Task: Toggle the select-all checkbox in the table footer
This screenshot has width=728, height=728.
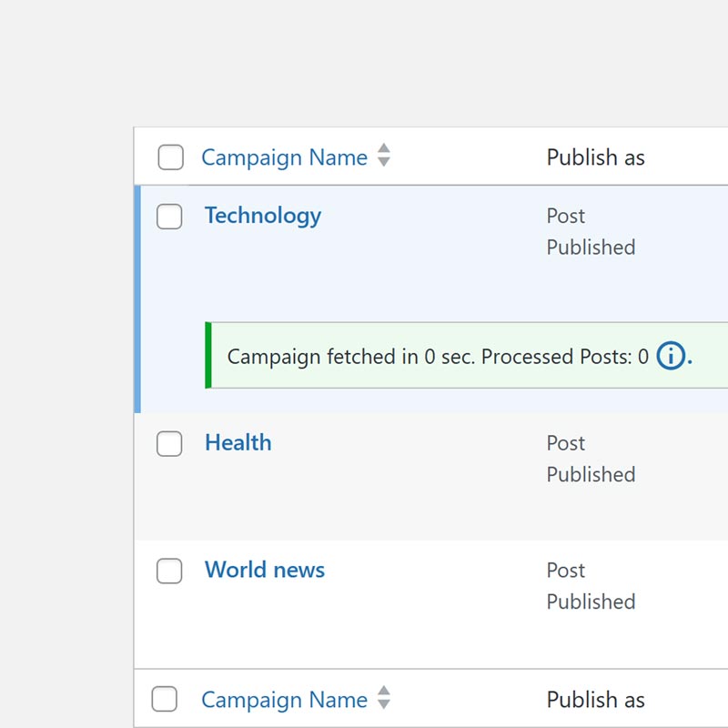Action: pos(165,699)
